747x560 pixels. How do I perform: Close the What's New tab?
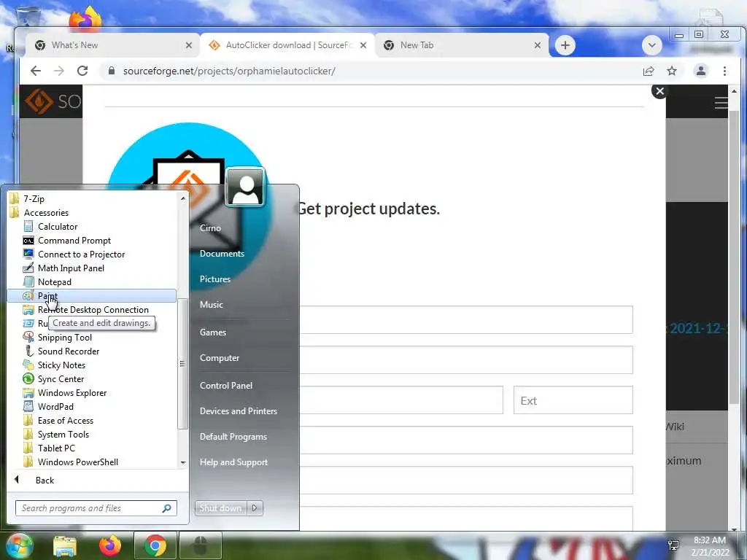point(189,45)
